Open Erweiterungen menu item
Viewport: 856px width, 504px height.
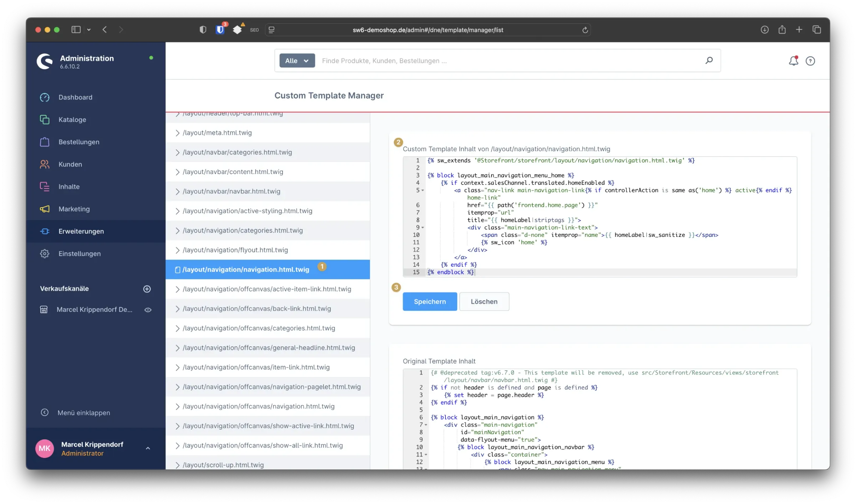click(x=81, y=231)
